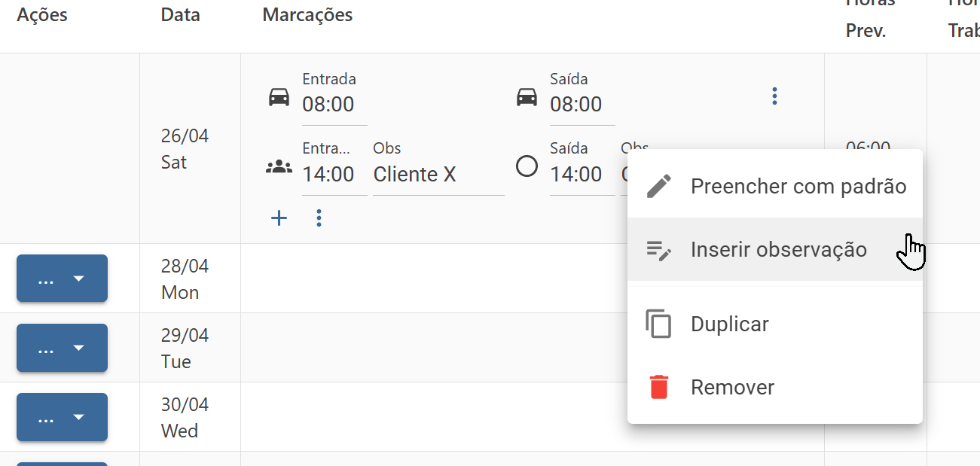
Task: Click the red trash icon for Remover
Action: point(659,387)
